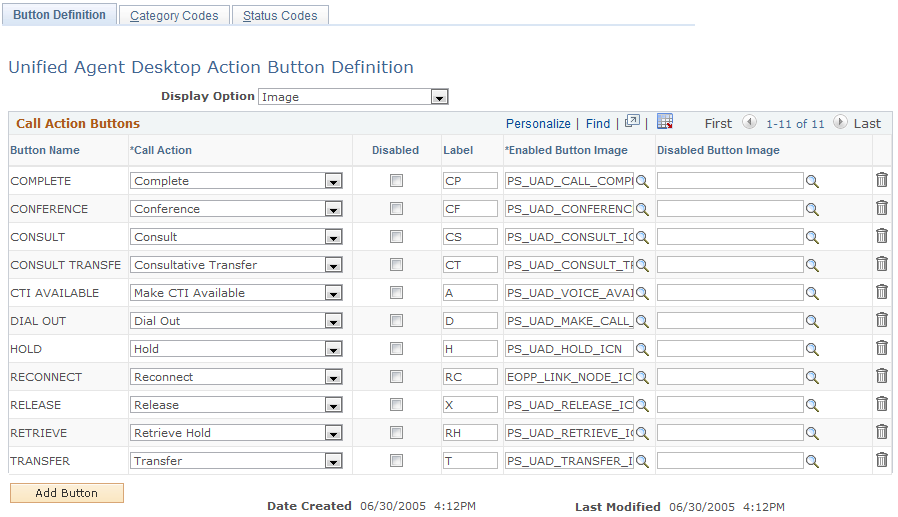This screenshot has width=898, height=517.
Task: Click the First navigation link
Action: tap(718, 124)
